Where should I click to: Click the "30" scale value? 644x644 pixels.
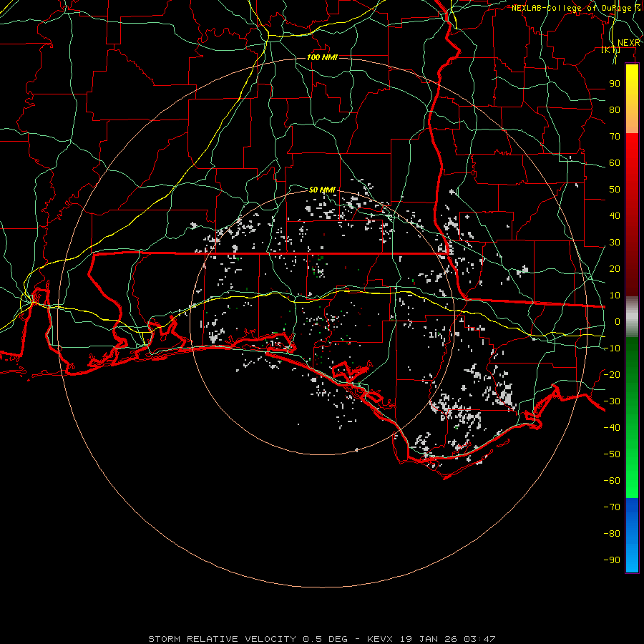615,243
